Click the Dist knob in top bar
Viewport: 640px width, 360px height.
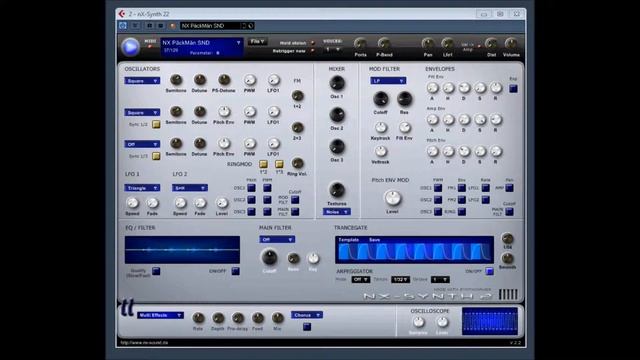click(491, 43)
